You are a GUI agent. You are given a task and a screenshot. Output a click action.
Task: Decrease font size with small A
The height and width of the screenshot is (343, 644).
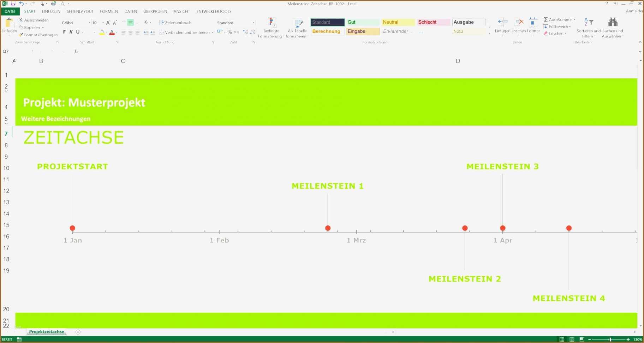click(115, 23)
